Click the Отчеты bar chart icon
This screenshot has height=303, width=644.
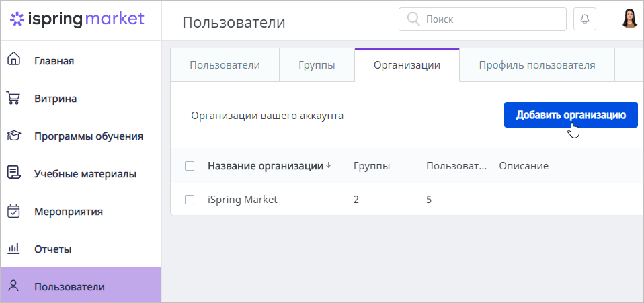(x=13, y=248)
